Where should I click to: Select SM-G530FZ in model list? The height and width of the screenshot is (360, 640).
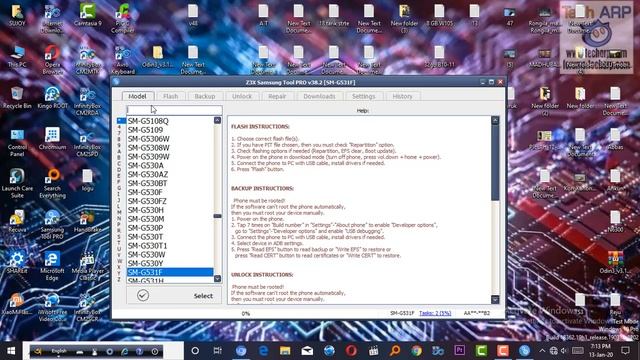[170, 201]
